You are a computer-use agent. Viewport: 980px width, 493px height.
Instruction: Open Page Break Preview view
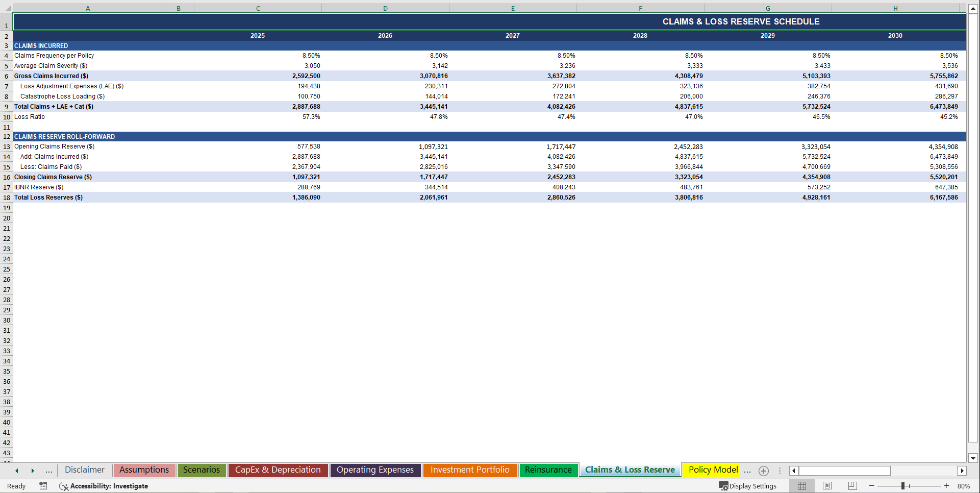pyautogui.click(x=852, y=486)
